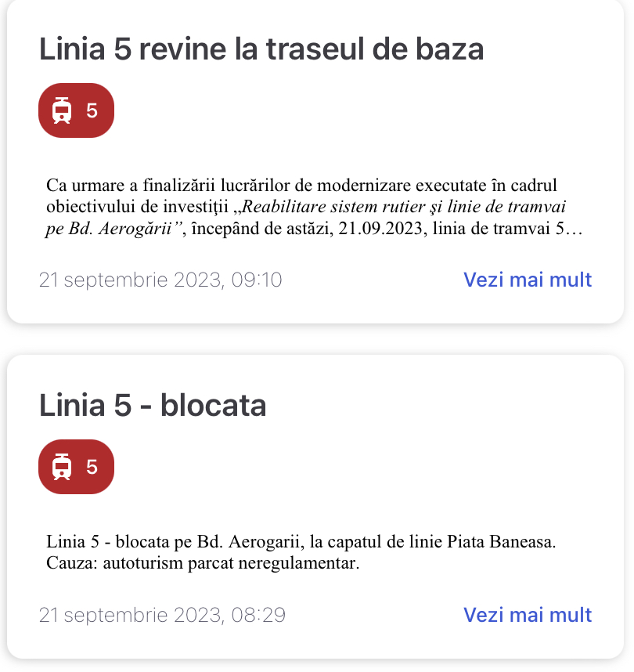Viewport: 634px width, 672px height.
Task: Click the truncated text ending 'linia de tramvai 5…'
Action: pyautogui.click(x=508, y=229)
